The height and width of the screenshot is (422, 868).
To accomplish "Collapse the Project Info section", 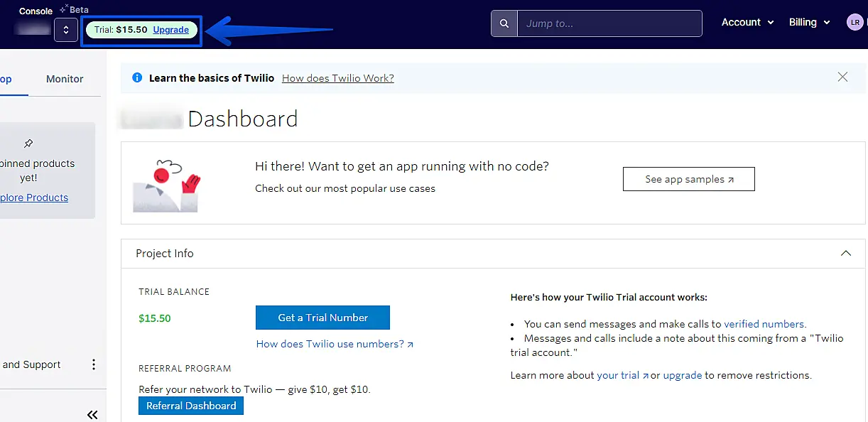I will pyautogui.click(x=845, y=254).
